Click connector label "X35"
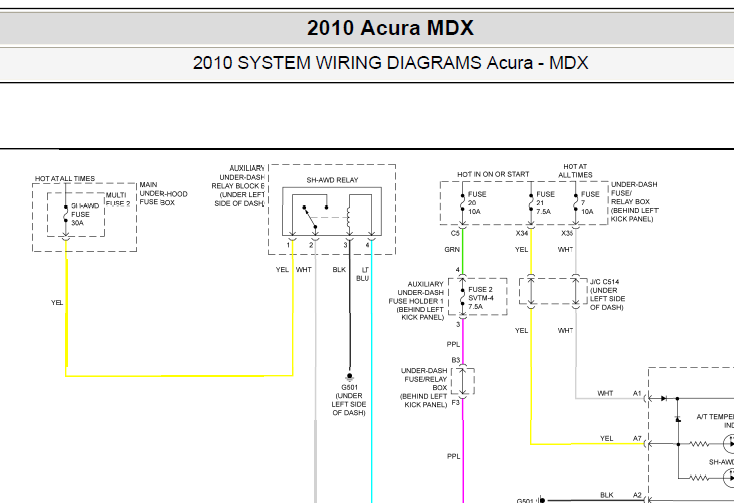 (x=567, y=233)
